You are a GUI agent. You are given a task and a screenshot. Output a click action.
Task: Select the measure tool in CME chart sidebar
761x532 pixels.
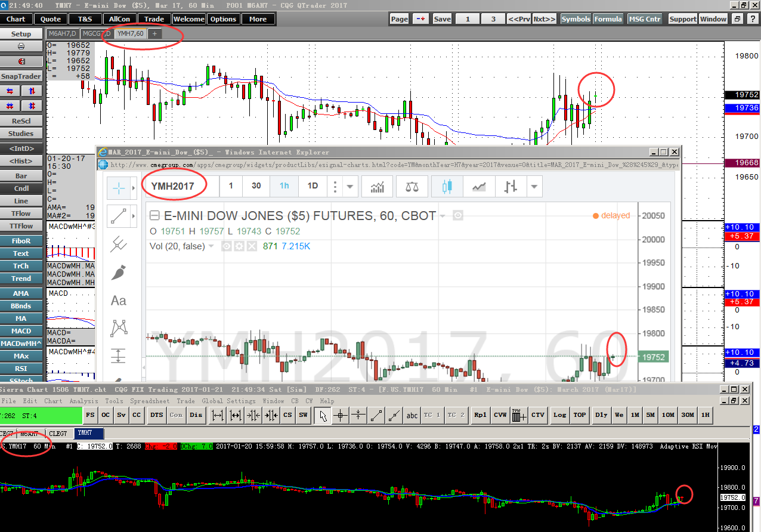click(119, 357)
